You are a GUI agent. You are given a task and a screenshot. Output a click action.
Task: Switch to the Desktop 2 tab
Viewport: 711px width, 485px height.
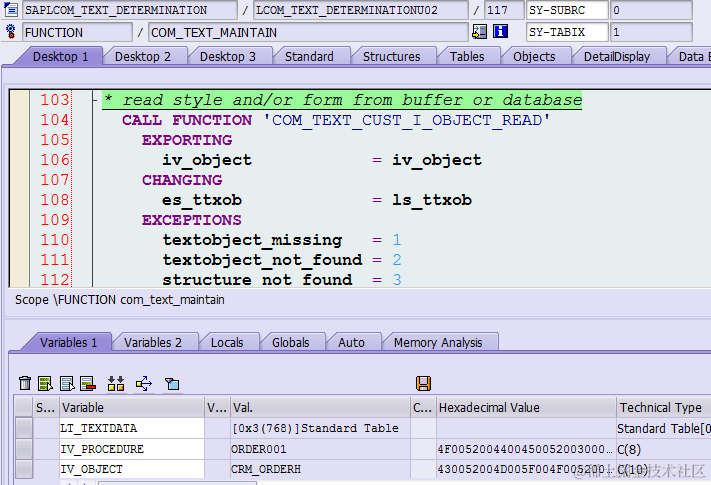143,57
